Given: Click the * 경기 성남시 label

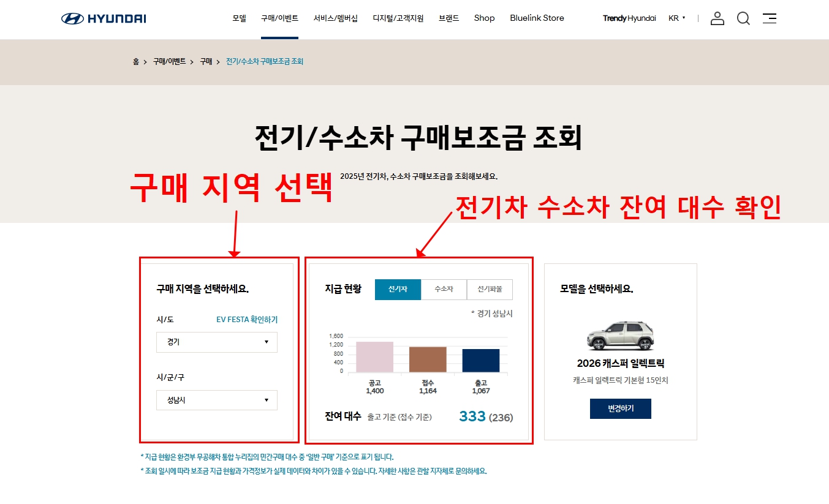Looking at the screenshot, I should (492, 314).
